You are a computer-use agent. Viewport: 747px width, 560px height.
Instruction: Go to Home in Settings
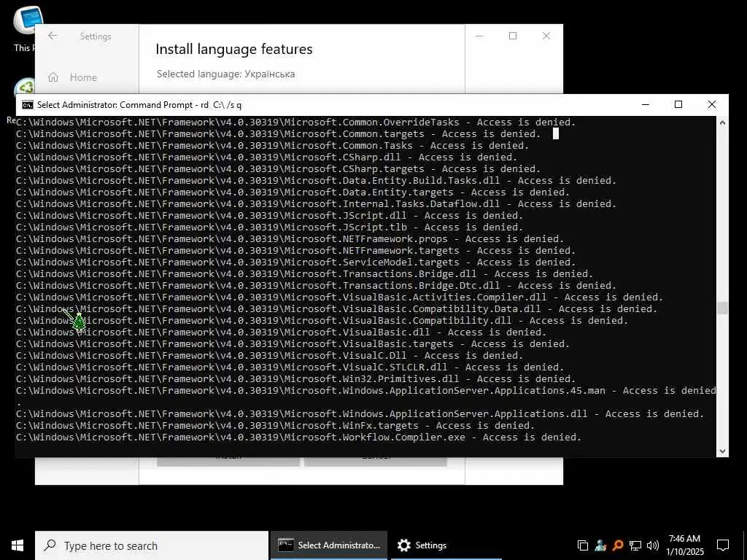[83, 77]
